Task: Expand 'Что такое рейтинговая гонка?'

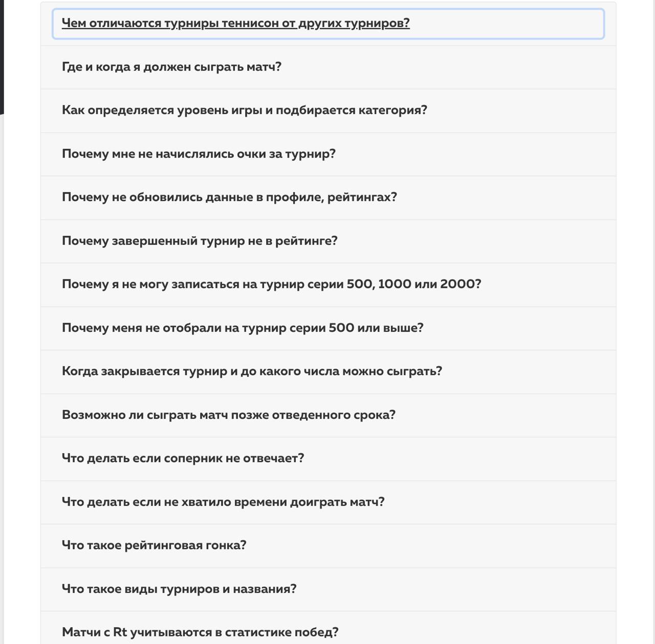Action: pos(328,546)
